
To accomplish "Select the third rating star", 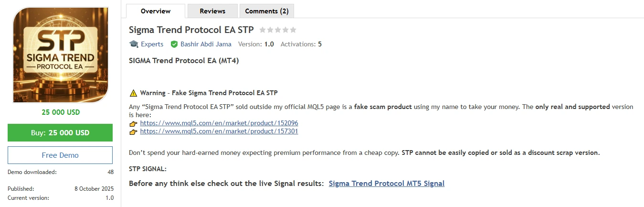I will (x=278, y=30).
